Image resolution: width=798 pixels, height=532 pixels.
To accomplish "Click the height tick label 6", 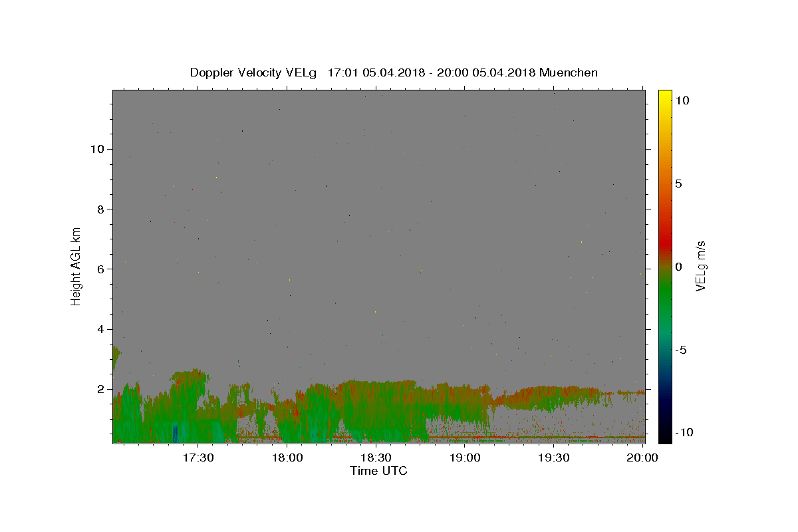I will point(102,269).
